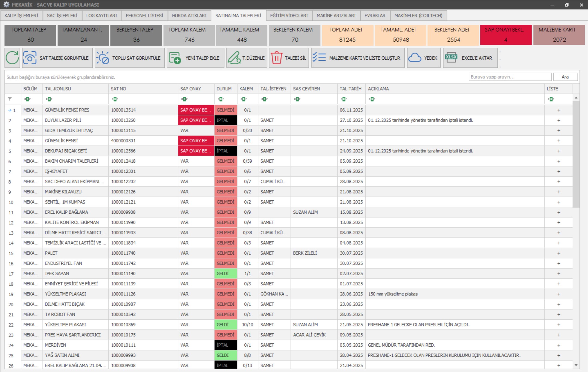Open filter condition icon under DURUM column

click(x=221, y=99)
